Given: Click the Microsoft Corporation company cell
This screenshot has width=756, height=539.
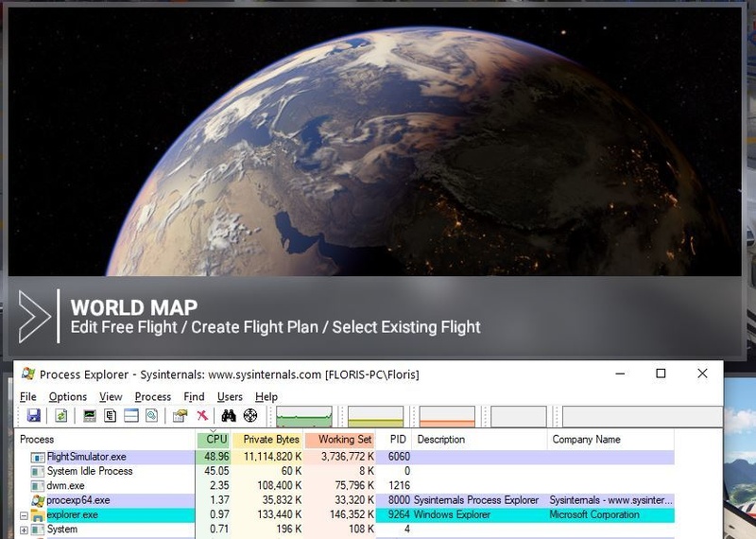Looking at the screenshot, I should pos(594,514).
